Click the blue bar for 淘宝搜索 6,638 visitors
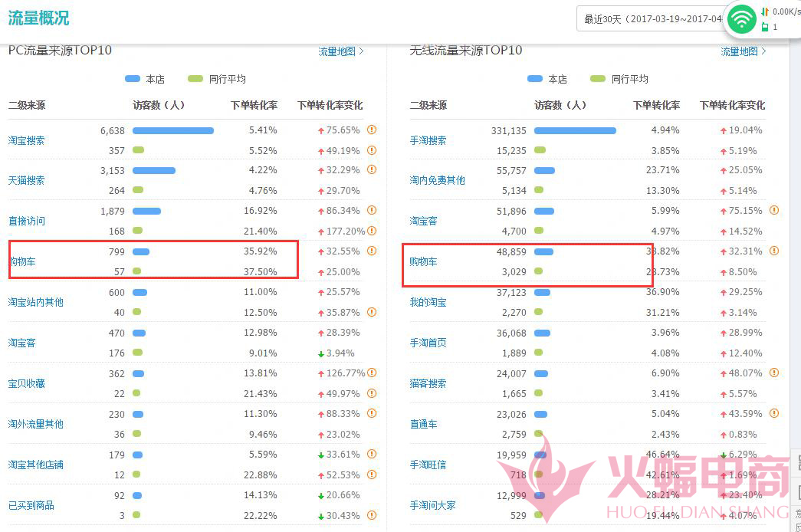This screenshot has width=801, height=532. tap(173, 131)
